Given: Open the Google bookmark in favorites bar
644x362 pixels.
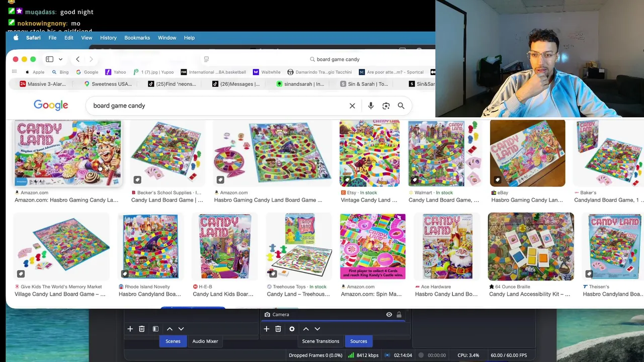Looking at the screenshot, I should (x=87, y=72).
